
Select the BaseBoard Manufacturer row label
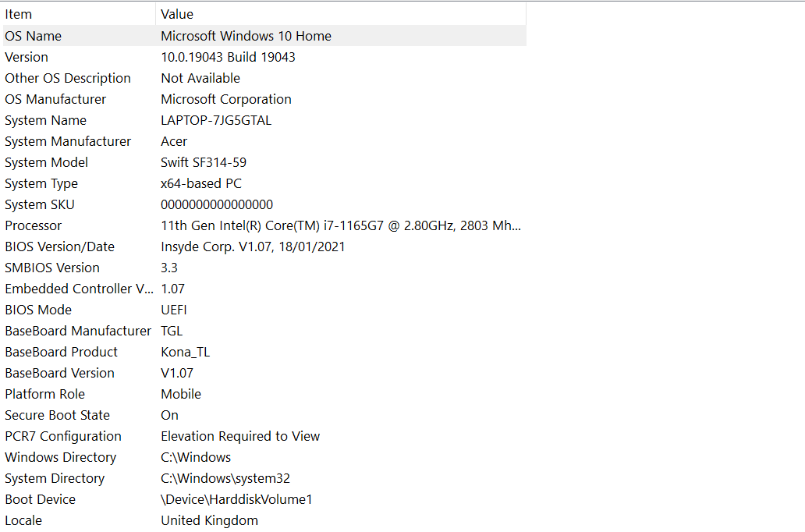point(78,331)
